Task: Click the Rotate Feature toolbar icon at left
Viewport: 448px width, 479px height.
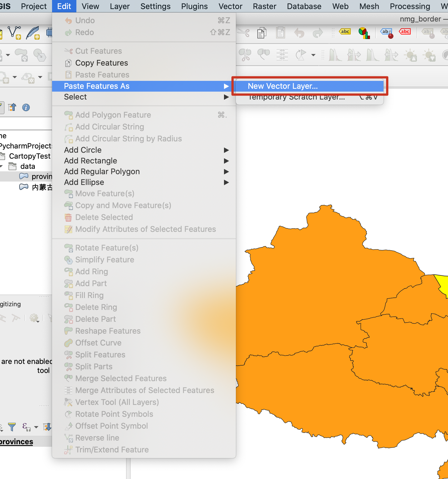Action: pyautogui.click(x=21, y=55)
